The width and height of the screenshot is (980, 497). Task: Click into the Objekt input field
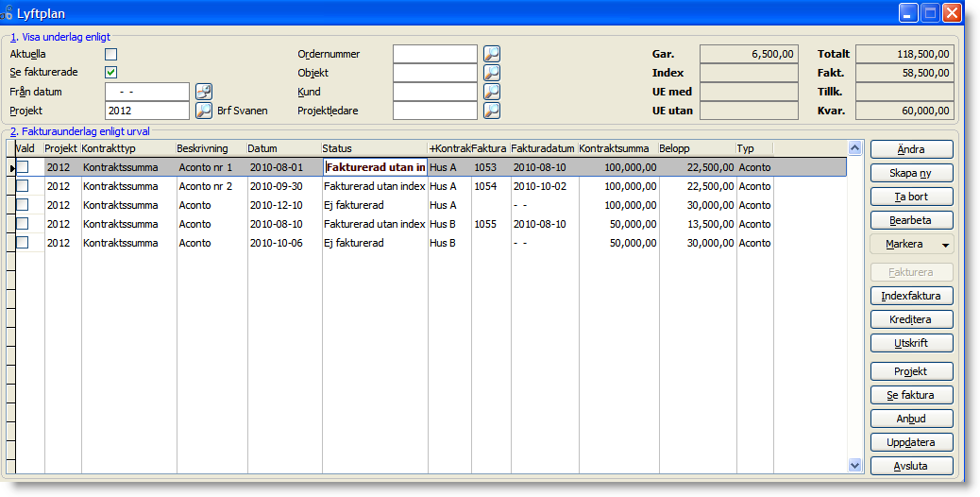point(435,73)
